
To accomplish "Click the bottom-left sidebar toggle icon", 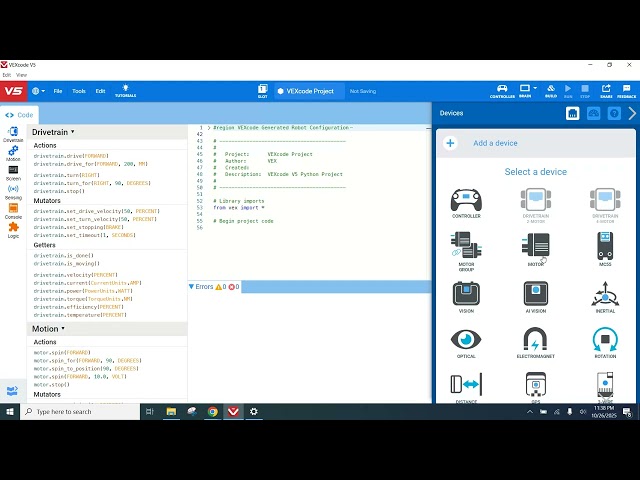I will (12, 391).
